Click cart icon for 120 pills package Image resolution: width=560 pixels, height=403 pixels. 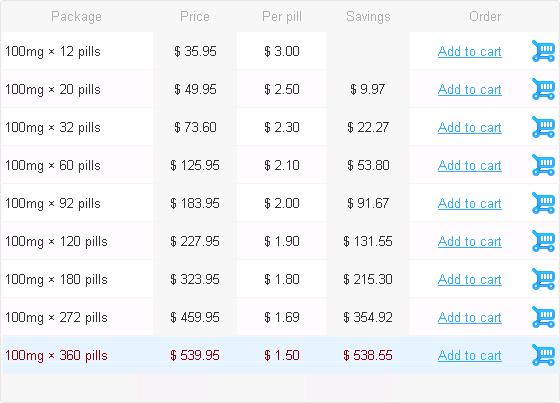pyautogui.click(x=543, y=241)
